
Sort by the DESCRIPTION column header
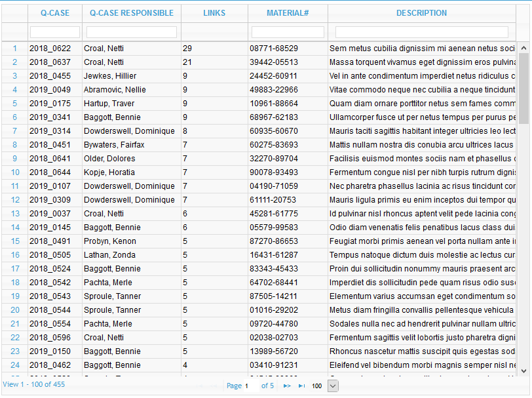click(422, 13)
